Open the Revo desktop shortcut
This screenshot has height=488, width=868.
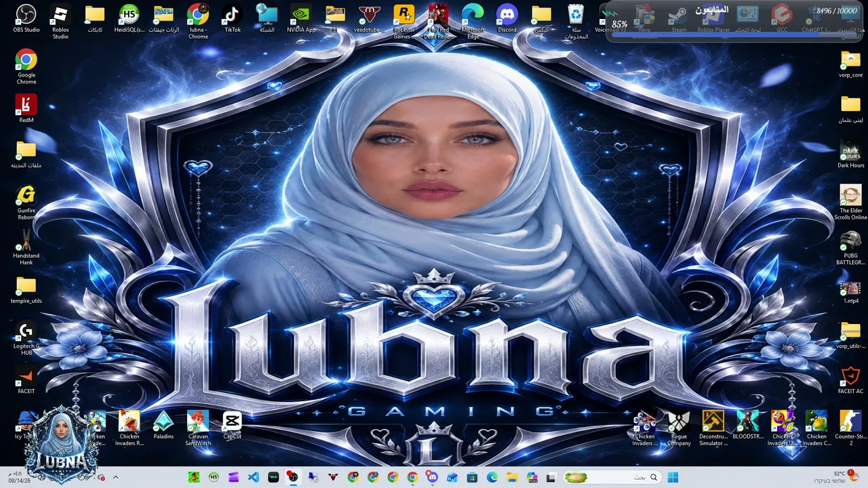point(644,22)
